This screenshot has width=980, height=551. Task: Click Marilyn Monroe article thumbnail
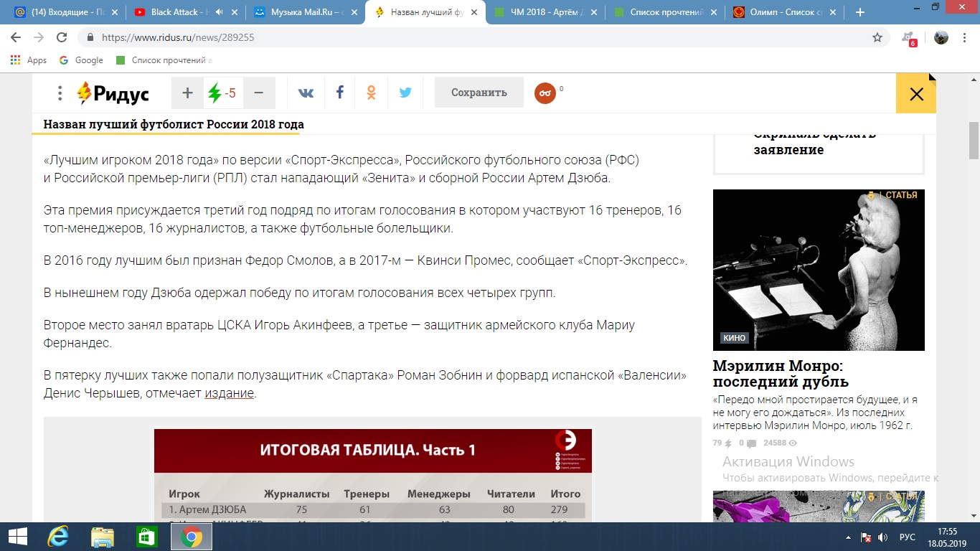point(819,270)
